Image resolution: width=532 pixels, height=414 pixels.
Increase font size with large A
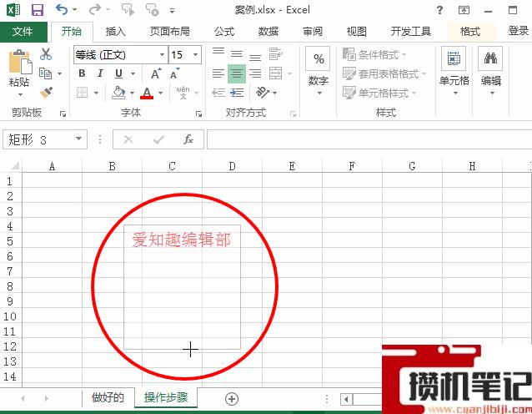[156, 73]
